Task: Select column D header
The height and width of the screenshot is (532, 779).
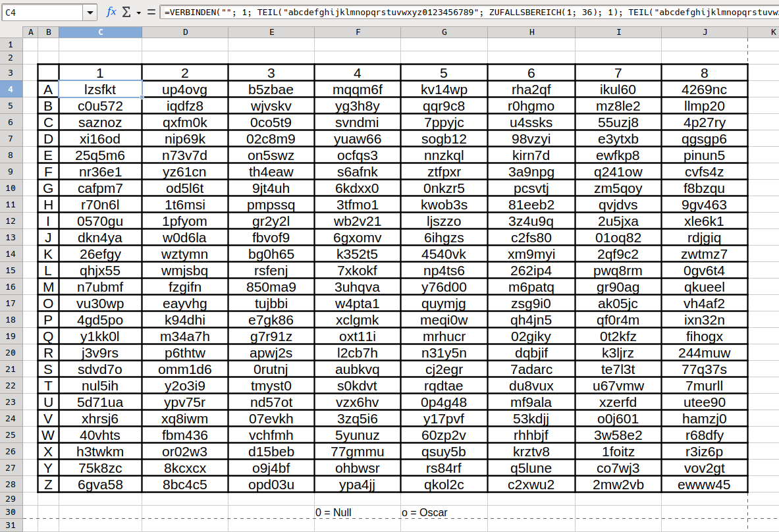Action: [x=185, y=32]
